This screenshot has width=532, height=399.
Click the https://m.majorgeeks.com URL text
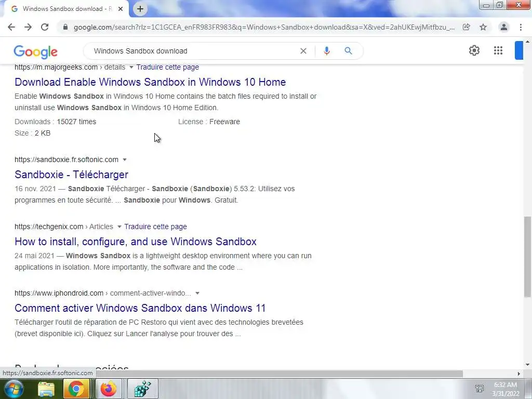click(56, 67)
